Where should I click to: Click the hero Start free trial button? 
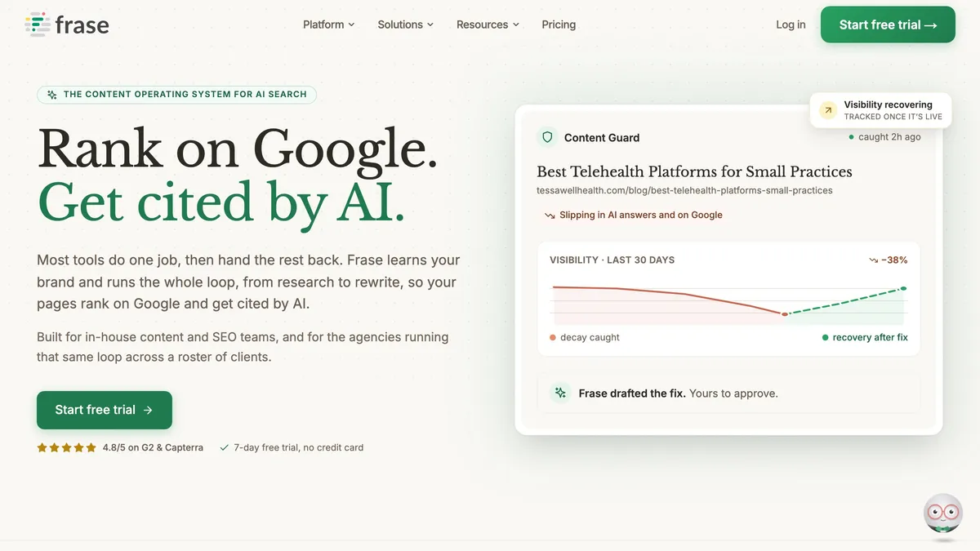coord(105,410)
